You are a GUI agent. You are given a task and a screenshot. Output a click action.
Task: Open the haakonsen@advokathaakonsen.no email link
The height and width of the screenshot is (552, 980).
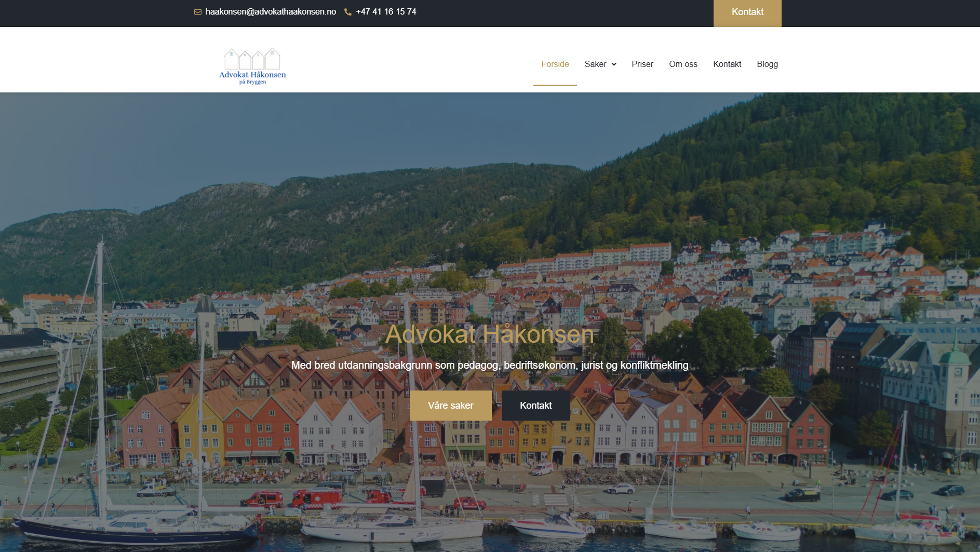click(271, 12)
